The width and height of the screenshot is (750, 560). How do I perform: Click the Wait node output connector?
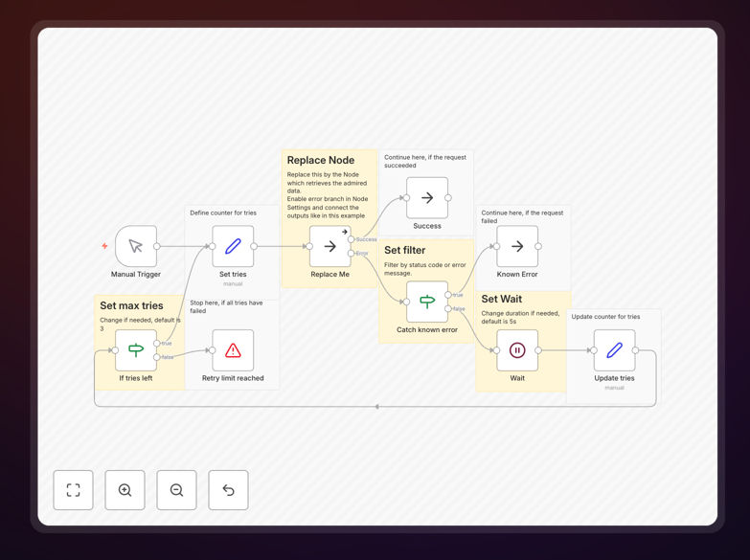coord(538,350)
